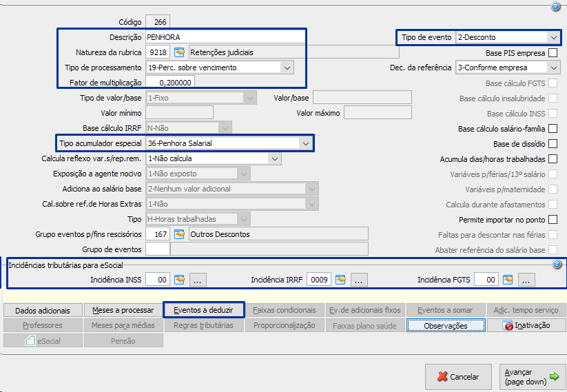Toggle Base PIS empresa checkbox
Image resolution: width=567 pixels, height=392 pixels.
pyautogui.click(x=553, y=53)
